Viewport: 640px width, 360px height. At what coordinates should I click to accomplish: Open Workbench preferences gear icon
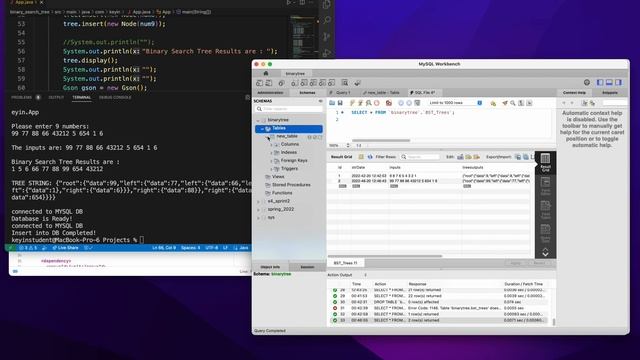(x=587, y=82)
